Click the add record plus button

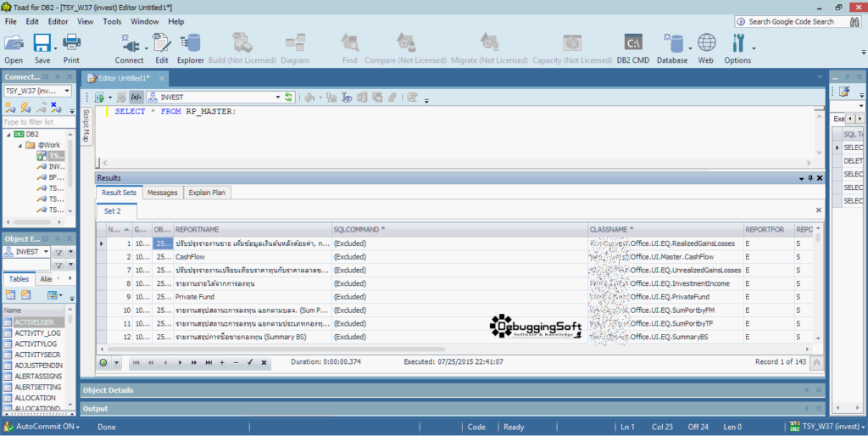tap(222, 363)
